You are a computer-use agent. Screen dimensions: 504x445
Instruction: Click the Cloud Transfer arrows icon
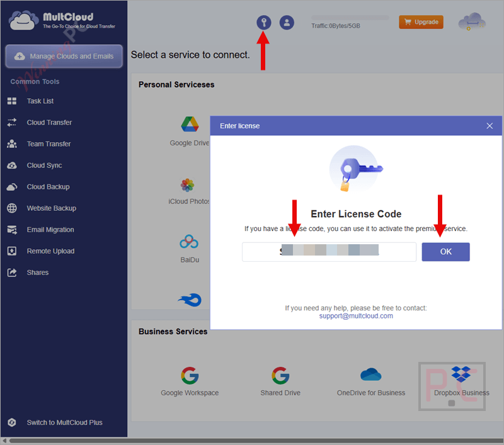coord(12,122)
